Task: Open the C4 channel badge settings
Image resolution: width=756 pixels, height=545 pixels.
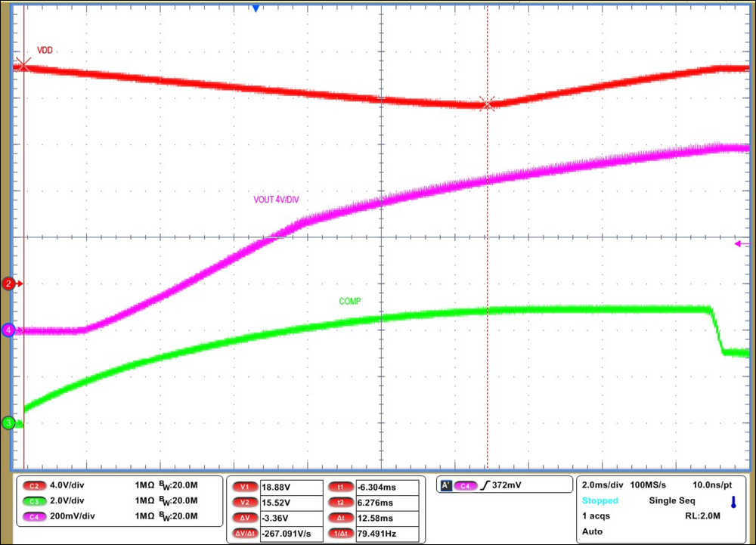Action: [36, 516]
